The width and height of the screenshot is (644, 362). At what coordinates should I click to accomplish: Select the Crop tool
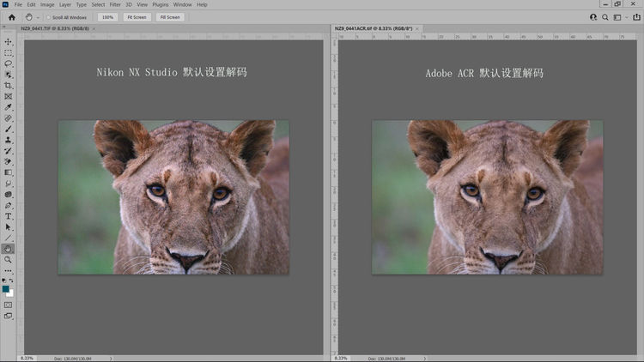[9, 86]
